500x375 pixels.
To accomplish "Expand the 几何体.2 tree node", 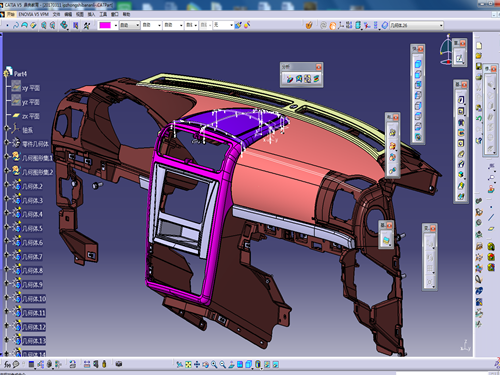I will pos(6,184).
